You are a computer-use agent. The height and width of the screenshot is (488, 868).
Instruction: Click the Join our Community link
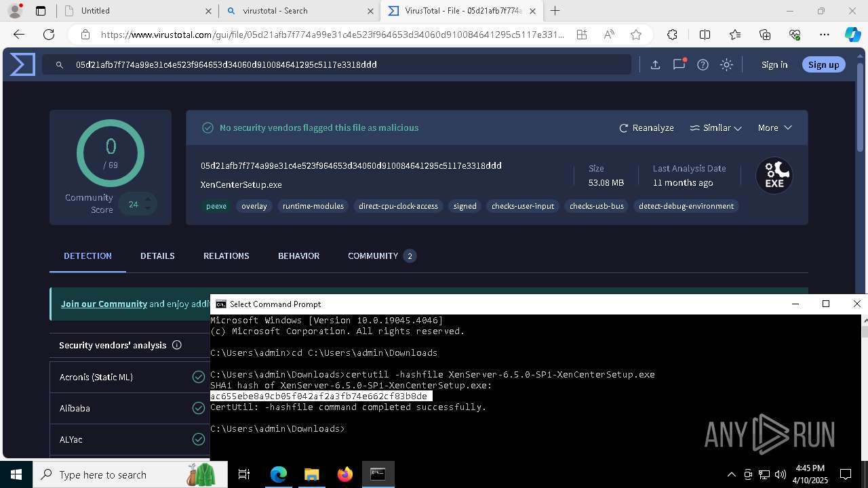pyautogui.click(x=104, y=304)
